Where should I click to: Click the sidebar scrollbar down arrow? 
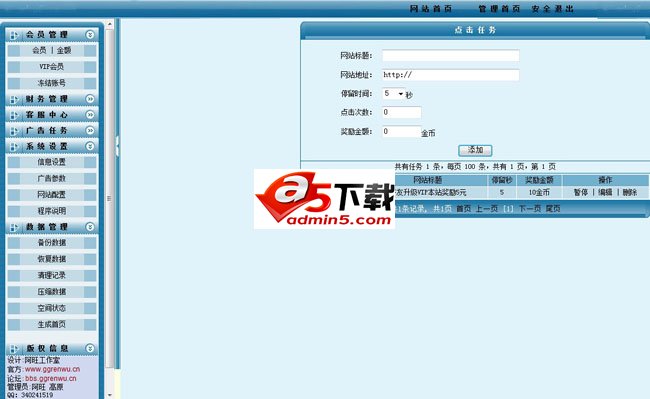tap(109, 395)
